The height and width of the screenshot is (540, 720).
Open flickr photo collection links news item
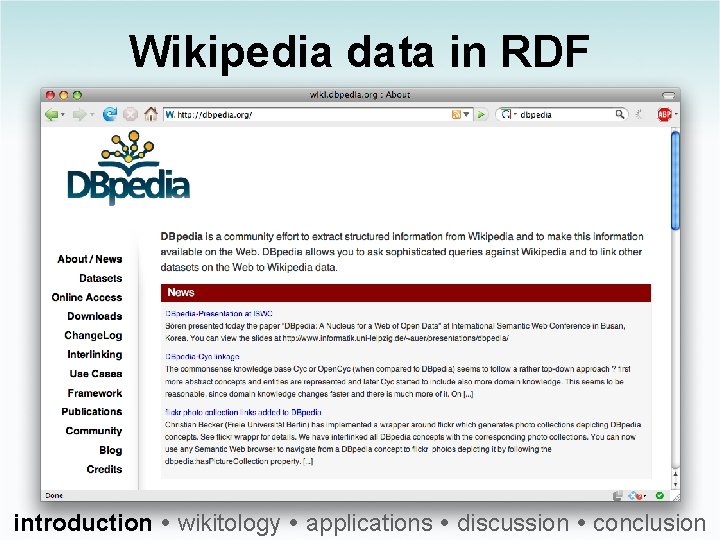(243, 412)
